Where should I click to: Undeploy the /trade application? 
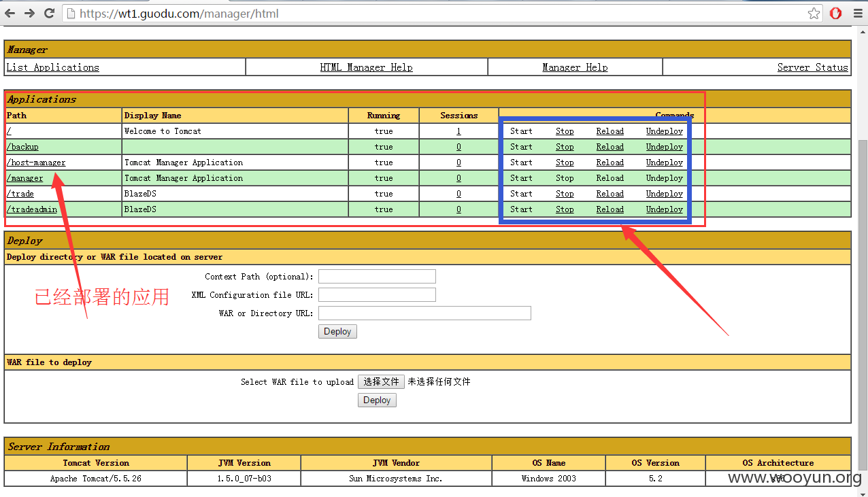(x=665, y=194)
